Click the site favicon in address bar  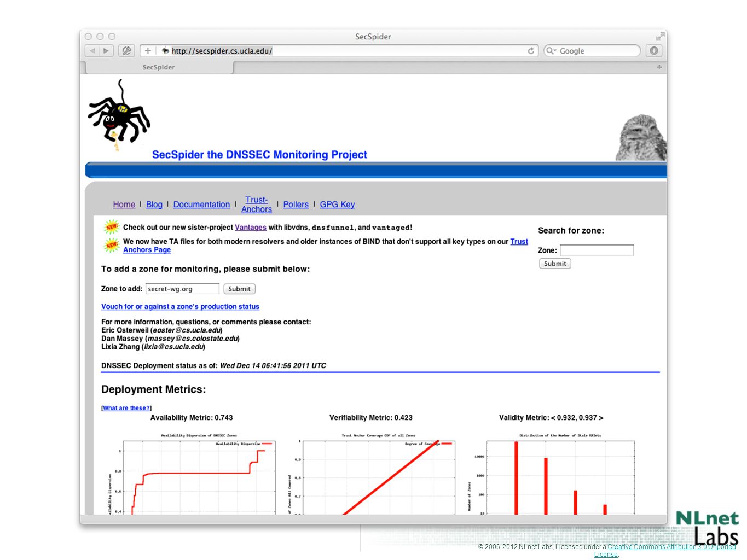click(165, 51)
